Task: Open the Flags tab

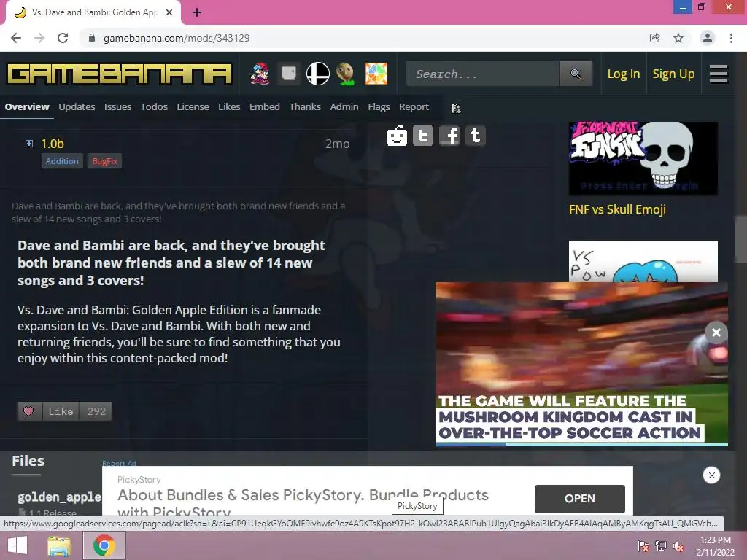Action: pos(379,106)
